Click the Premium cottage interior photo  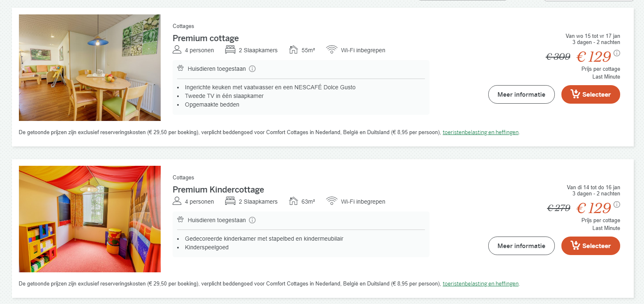point(90,67)
